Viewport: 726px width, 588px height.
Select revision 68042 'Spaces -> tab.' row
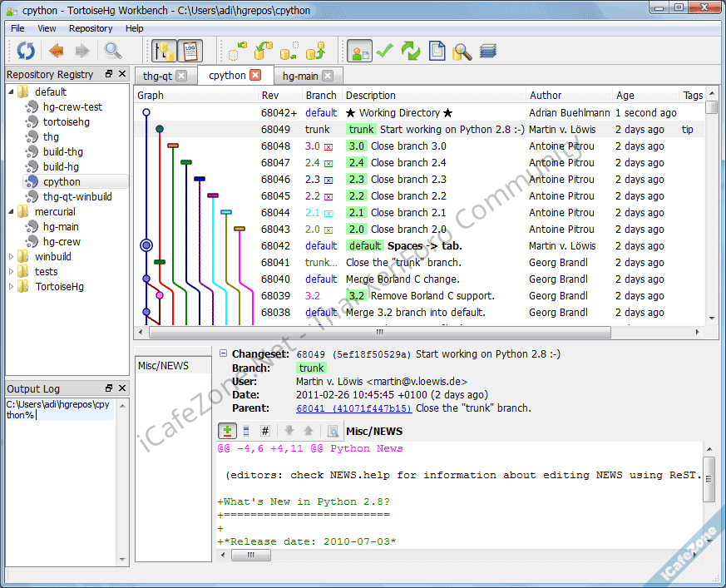coord(424,246)
